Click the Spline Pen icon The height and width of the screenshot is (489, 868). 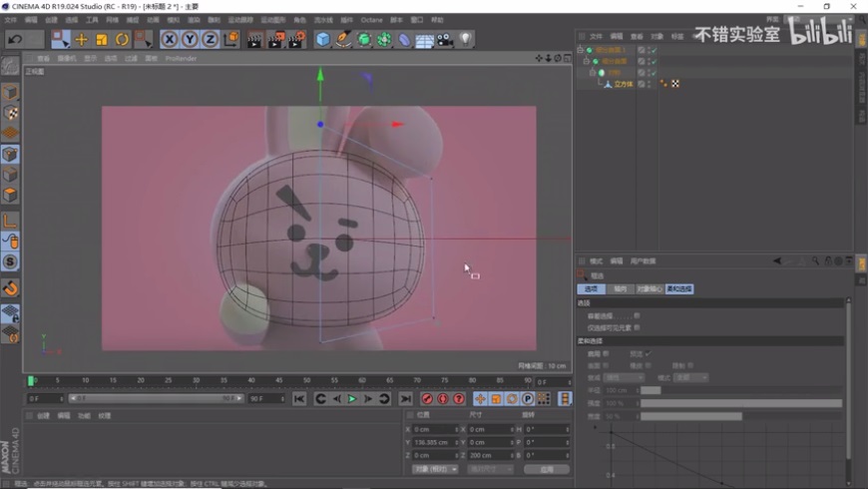click(x=343, y=39)
